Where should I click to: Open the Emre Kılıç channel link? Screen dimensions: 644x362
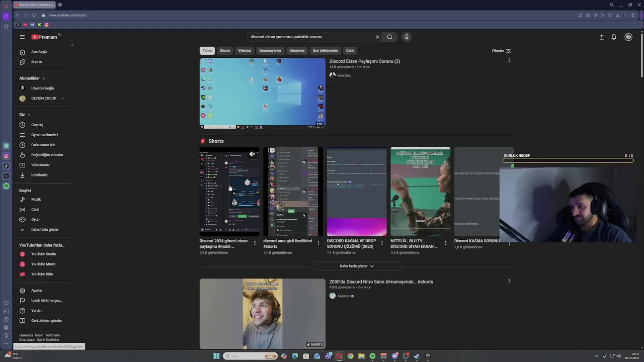(344, 75)
